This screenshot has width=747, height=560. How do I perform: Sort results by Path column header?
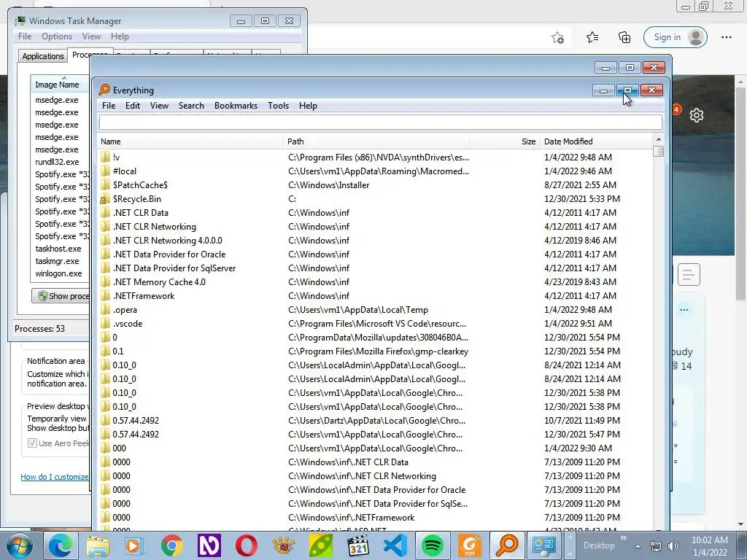pyautogui.click(x=376, y=141)
